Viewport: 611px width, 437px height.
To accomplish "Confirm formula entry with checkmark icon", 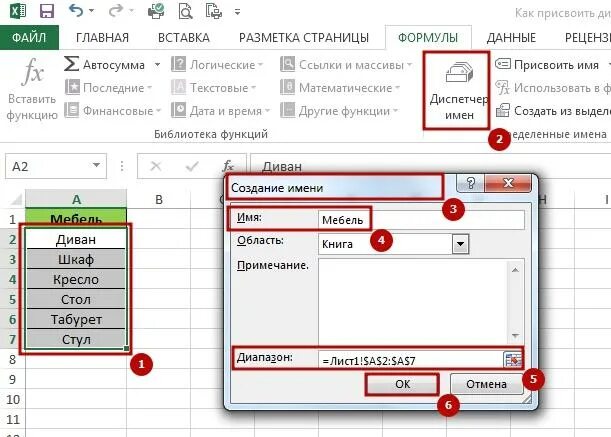I will click(x=192, y=166).
